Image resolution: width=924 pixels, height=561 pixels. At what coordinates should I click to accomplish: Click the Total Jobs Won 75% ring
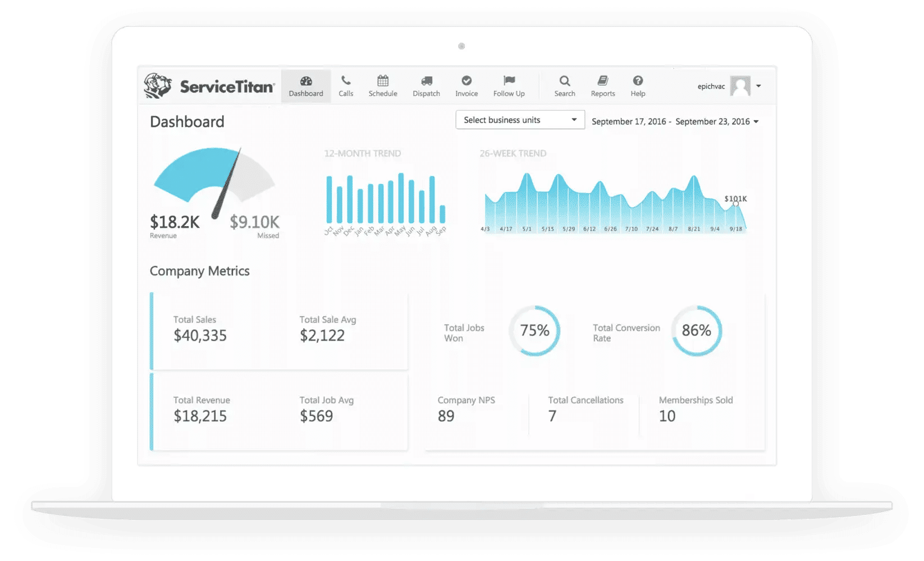pyautogui.click(x=534, y=330)
